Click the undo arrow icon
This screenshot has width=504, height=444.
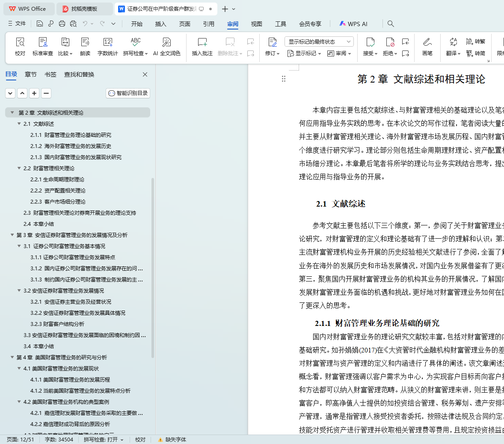[85, 24]
